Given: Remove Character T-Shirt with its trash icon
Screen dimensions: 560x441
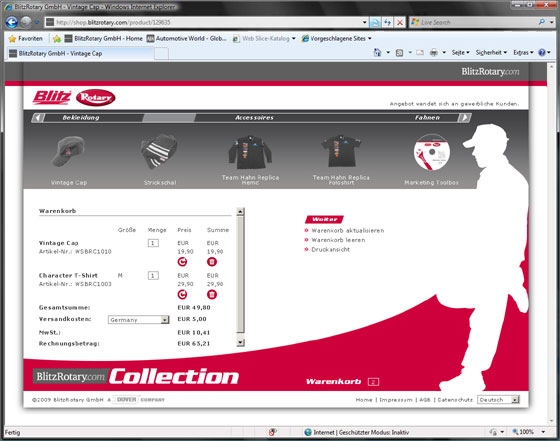Looking at the screenshot, I should [x=212, y=294].
